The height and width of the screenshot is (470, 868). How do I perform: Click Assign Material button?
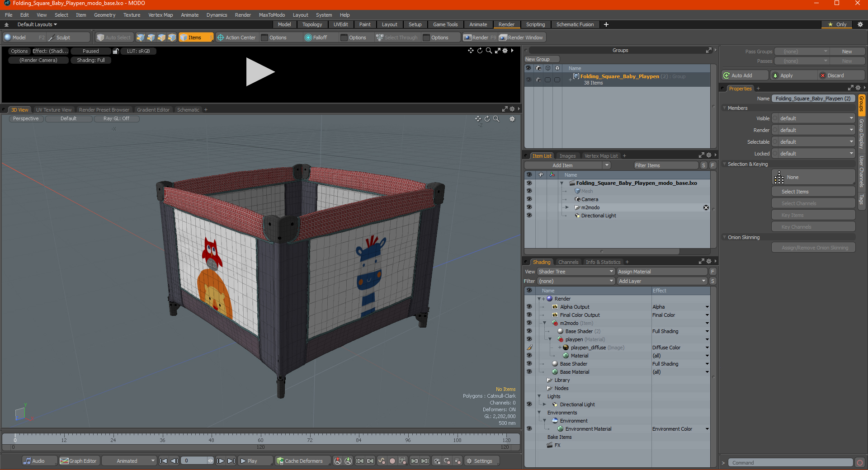[x=662, y=272]
